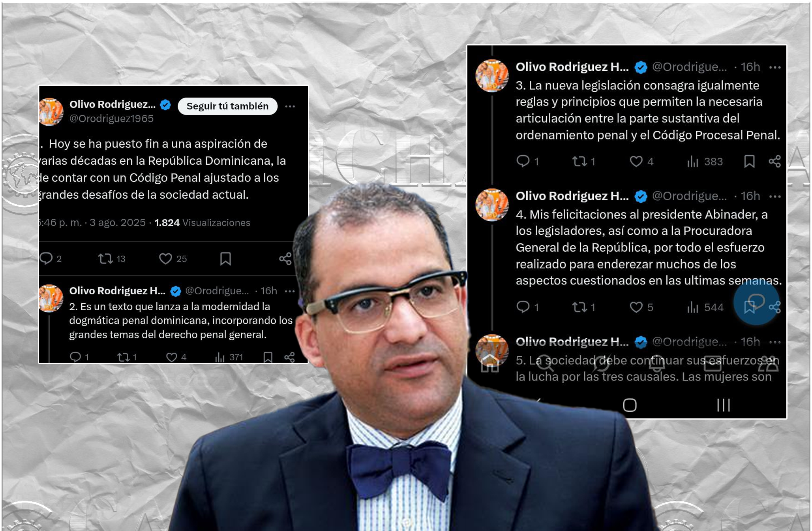Open the more options menu beside the follow button
This screenshot has height=531, width=812.
pyautogui.click(x=290, y=106)
